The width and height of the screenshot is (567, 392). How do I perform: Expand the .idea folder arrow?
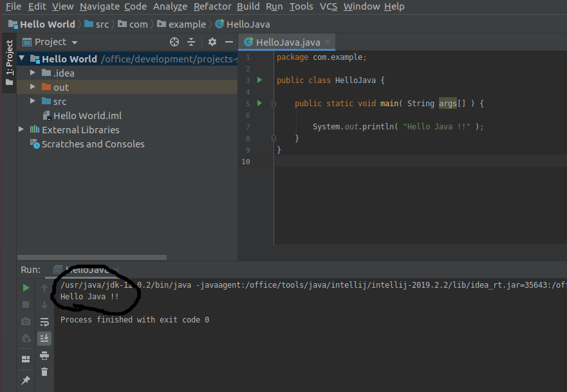coord(33,73)
